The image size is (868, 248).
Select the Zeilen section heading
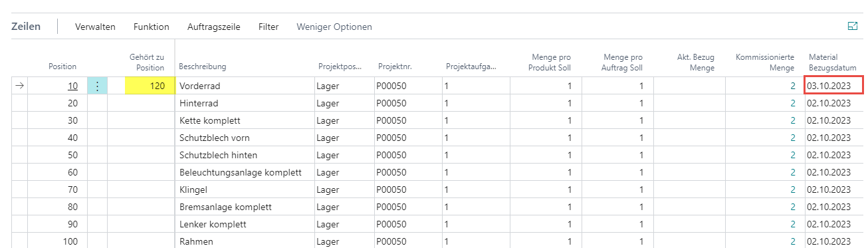pyautogui.click(x=26, y=27)
